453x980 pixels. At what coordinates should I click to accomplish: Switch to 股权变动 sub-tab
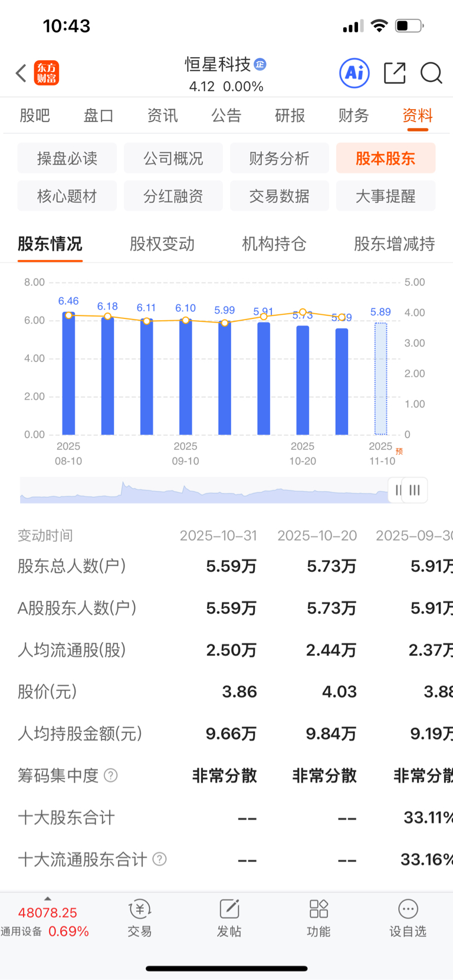tap(162, 244)
